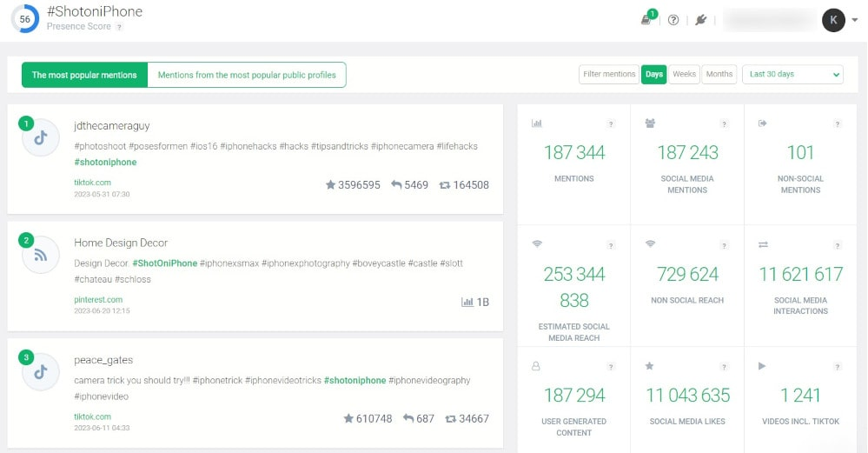Select the Months grouping toggle
This screenshot has width=868, height=453.
pos(719,74)
